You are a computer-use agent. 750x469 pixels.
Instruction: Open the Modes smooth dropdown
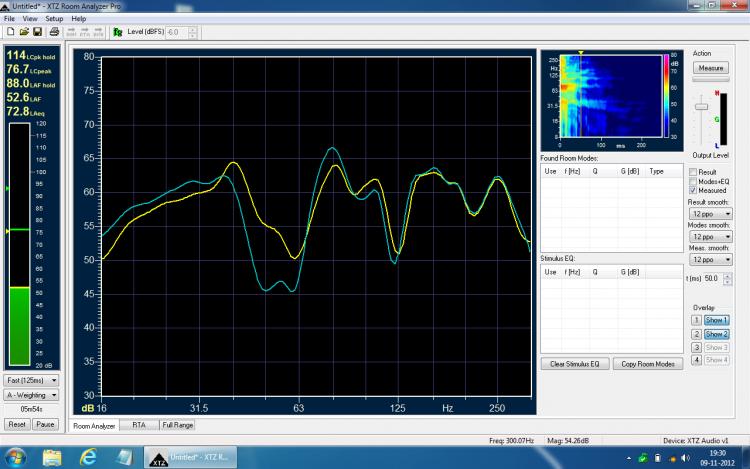(x=710, y=237)
